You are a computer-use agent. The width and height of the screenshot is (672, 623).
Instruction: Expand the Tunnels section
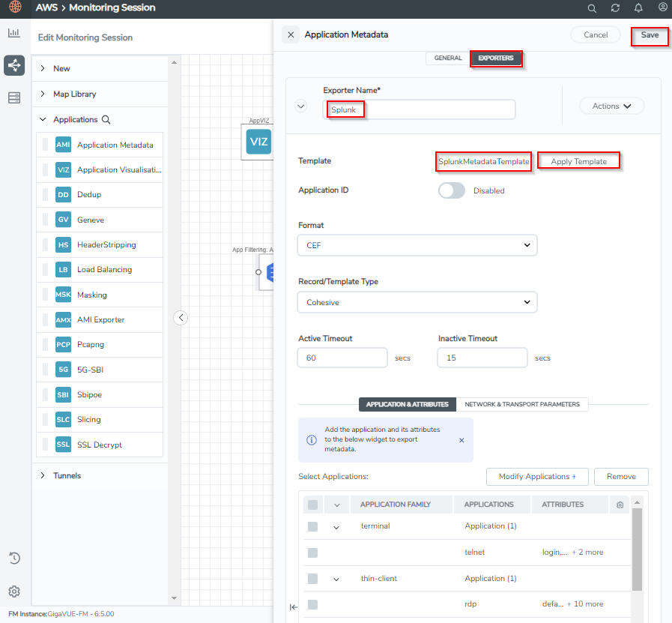43,475
